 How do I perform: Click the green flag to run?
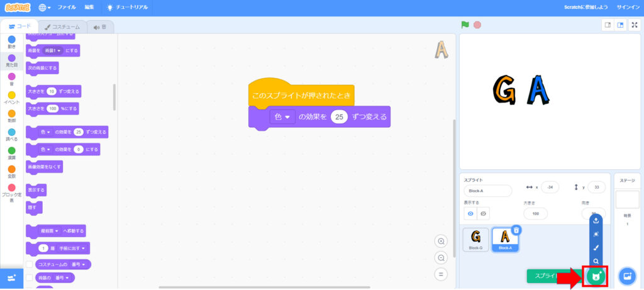tap(465, 25)
